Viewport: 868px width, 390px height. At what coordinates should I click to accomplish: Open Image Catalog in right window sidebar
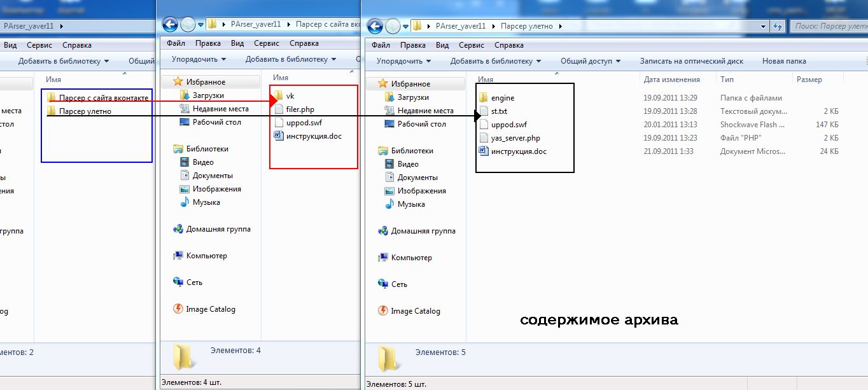409,311
